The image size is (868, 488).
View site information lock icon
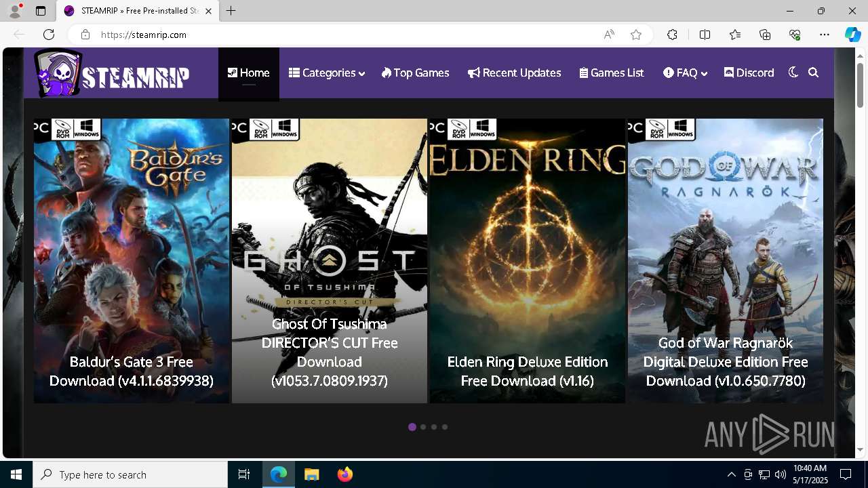pyautogui.click(x=85, y=35)
